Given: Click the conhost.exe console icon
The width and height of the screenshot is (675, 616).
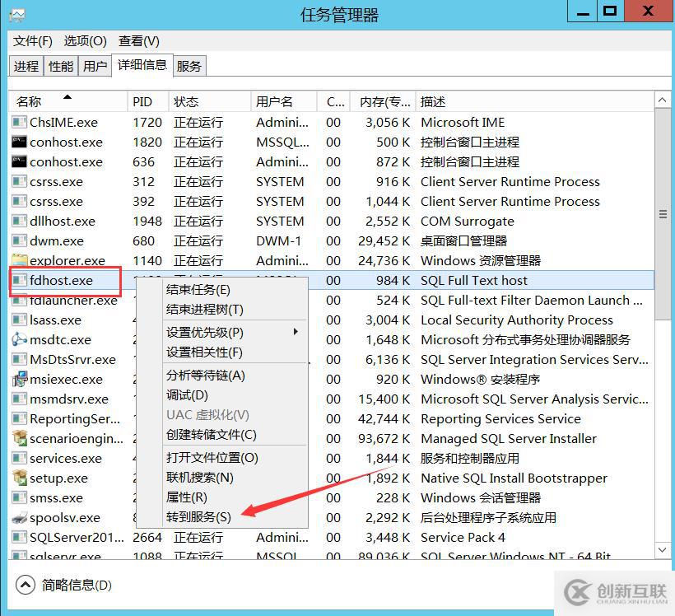Looking at the screenshot, I should point(18,142).
